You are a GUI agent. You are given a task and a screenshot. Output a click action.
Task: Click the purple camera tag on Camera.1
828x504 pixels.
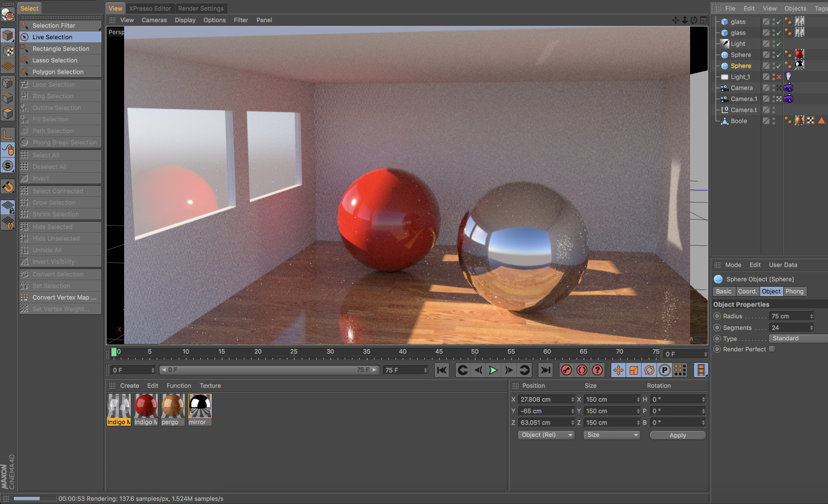(788, 99)
